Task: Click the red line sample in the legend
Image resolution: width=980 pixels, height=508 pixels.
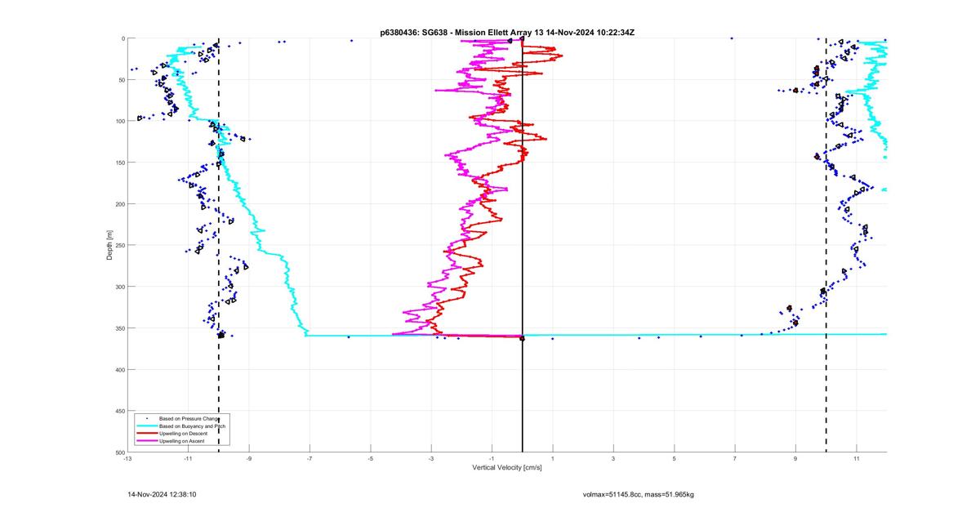Action: pos(146,434)
